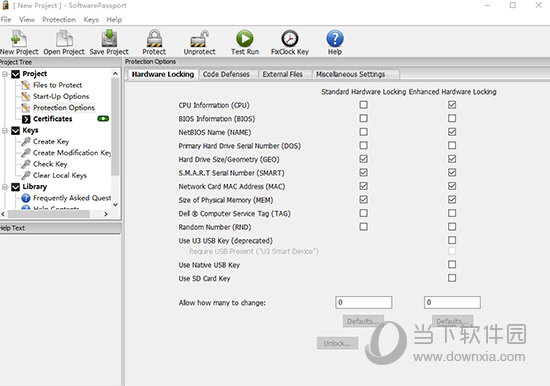Click the key icon beside Clear Local Keys

tap(26, 175)
